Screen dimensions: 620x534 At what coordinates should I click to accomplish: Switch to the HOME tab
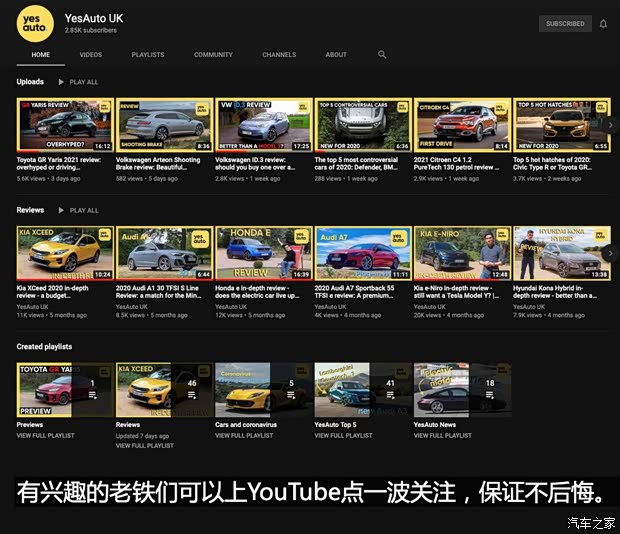[x=41, y=55]
